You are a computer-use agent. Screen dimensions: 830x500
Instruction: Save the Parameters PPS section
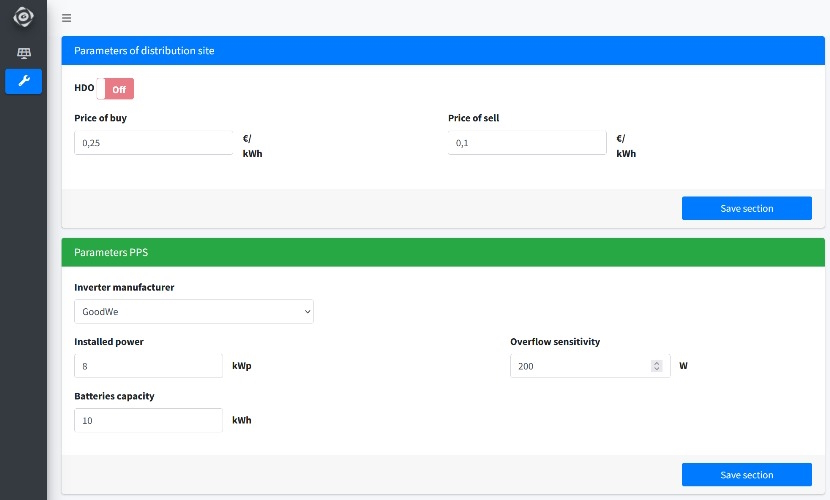coord(746,474)
